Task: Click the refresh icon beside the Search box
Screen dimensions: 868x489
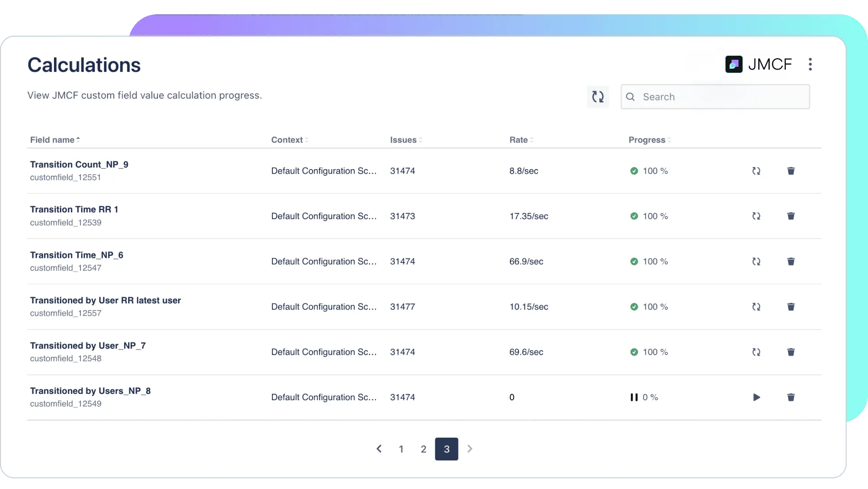Action: tap(597, 97)
